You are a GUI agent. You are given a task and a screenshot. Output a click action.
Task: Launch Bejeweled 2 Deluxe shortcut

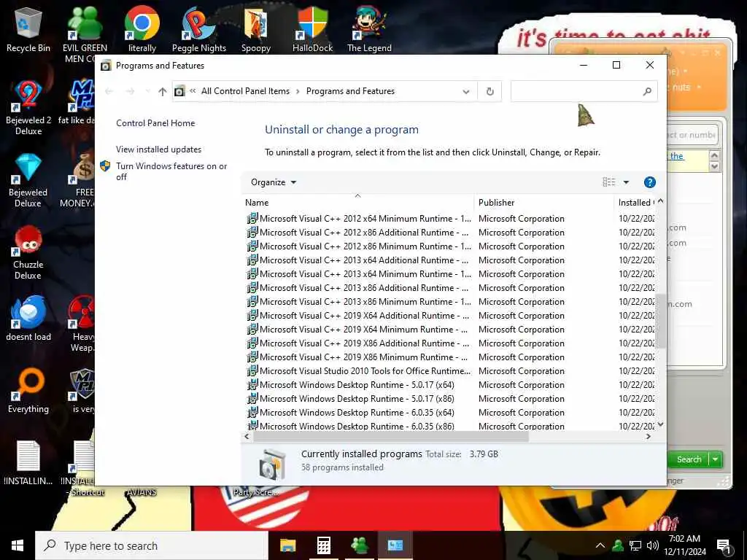click(x=28, y=107)
